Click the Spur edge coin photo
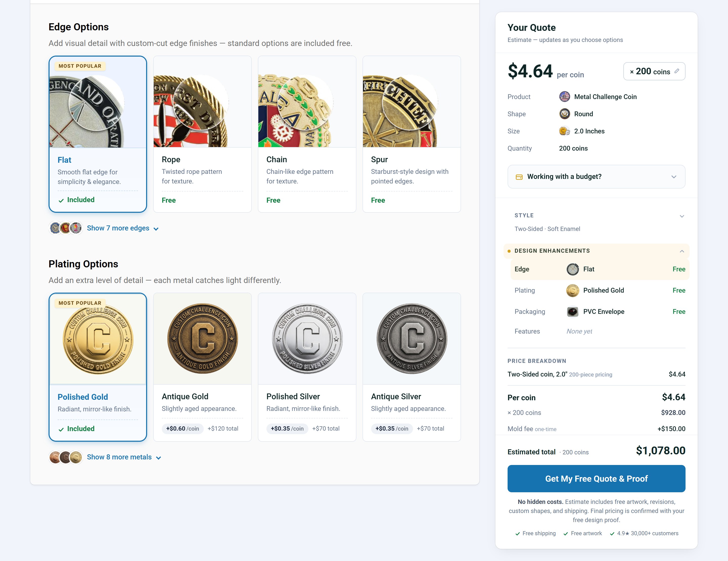The height and width of the screenshot is (561, 728). pos(412,102)
